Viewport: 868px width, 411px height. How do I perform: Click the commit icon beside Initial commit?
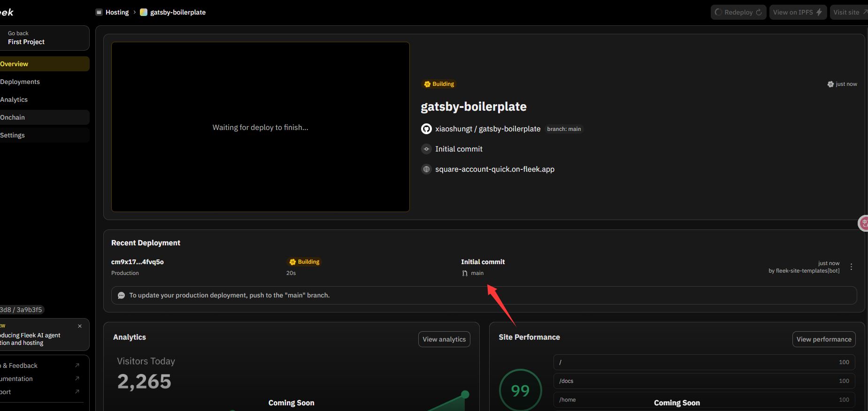426,149
